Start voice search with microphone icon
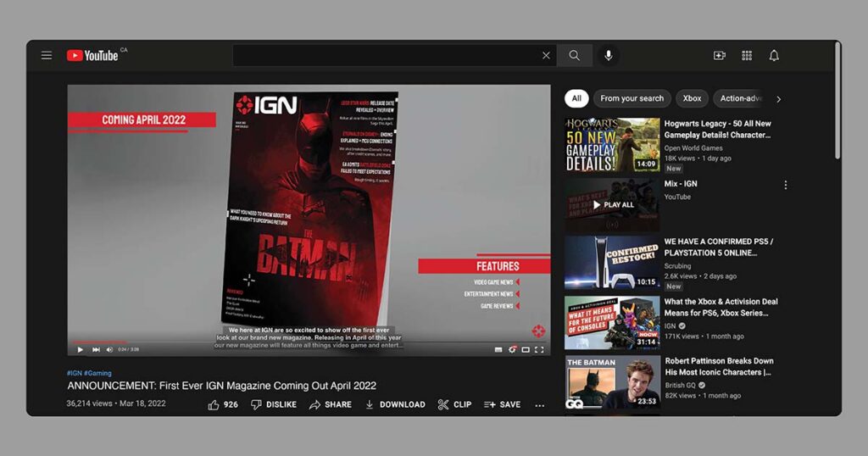The image size is (868, 456). click(x=609, y=55)
